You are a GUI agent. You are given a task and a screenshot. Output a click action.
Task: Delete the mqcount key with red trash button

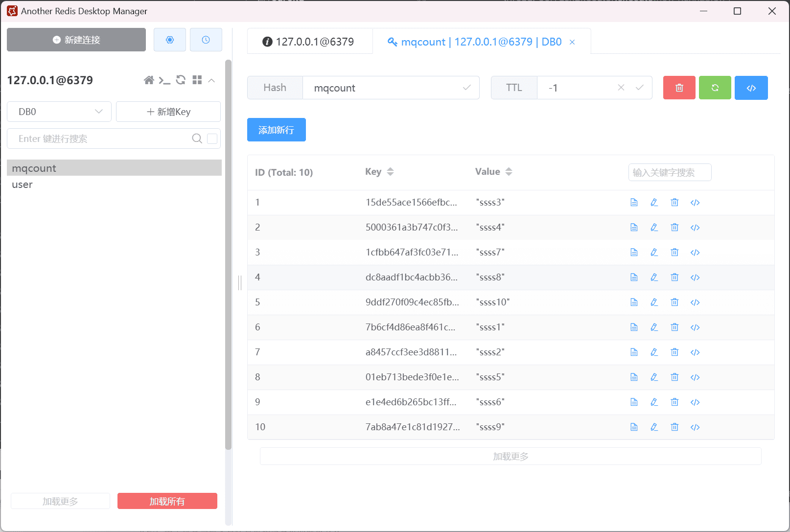(x=679, y=88)
